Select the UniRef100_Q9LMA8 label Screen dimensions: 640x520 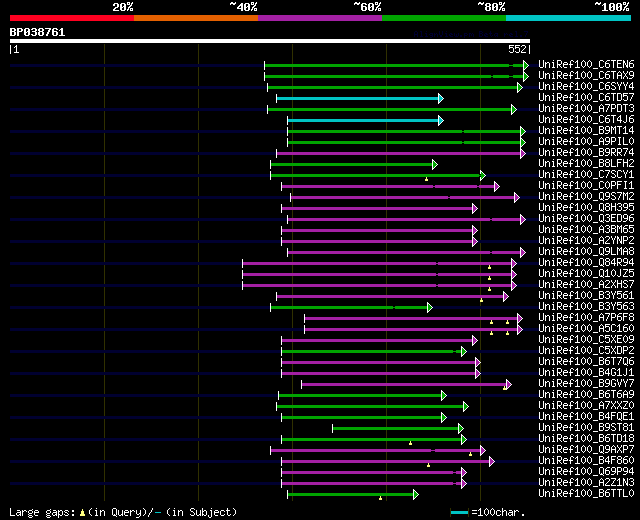click(x=586, y=252)
